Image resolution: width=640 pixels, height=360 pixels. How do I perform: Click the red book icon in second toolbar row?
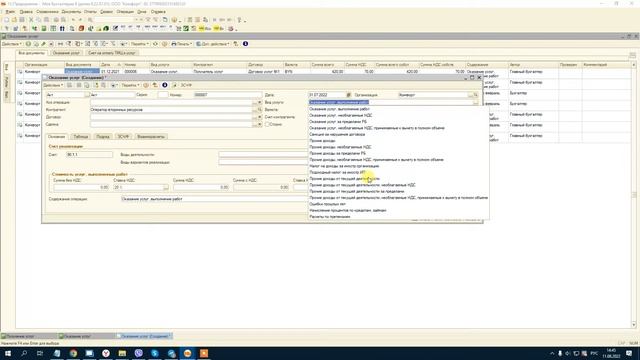[81, 28]
